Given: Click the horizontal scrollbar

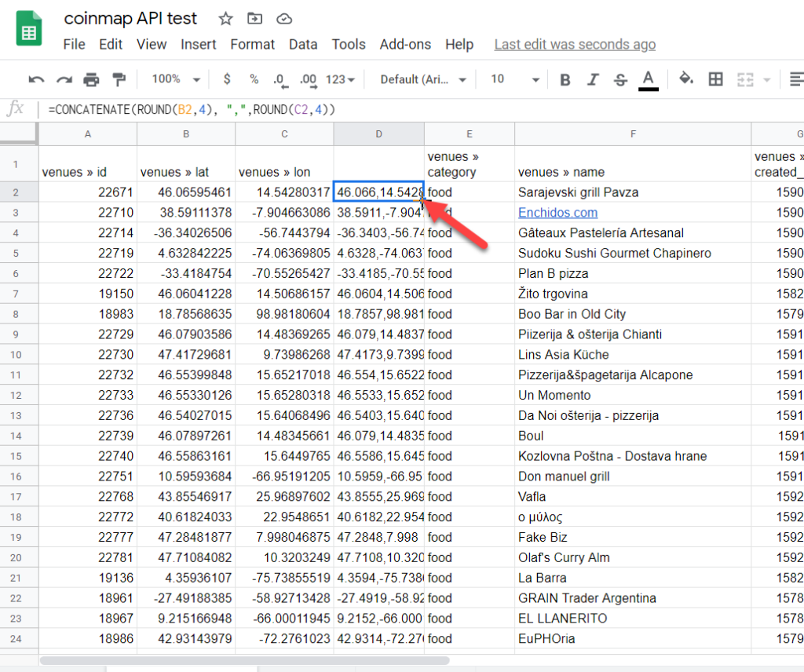Looking at the screenshot, I should 245,660.
